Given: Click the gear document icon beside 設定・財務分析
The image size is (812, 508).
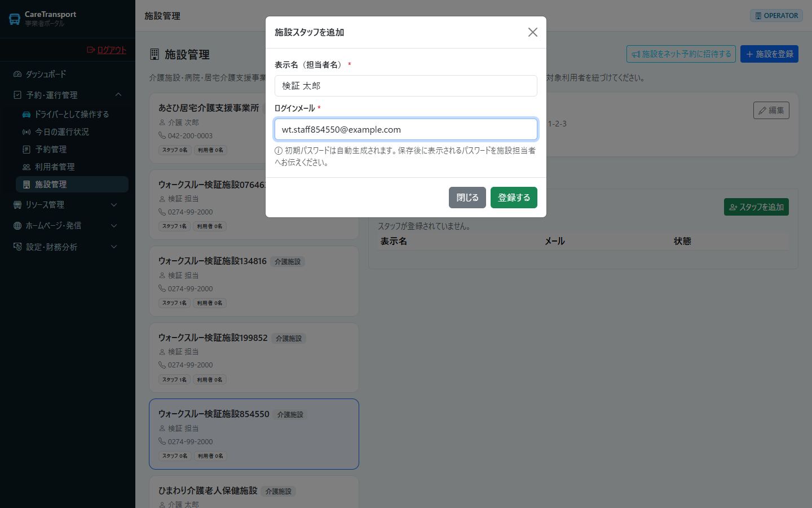Looking at the screenshot, I should pyautogui.click(x=17, y=247).
